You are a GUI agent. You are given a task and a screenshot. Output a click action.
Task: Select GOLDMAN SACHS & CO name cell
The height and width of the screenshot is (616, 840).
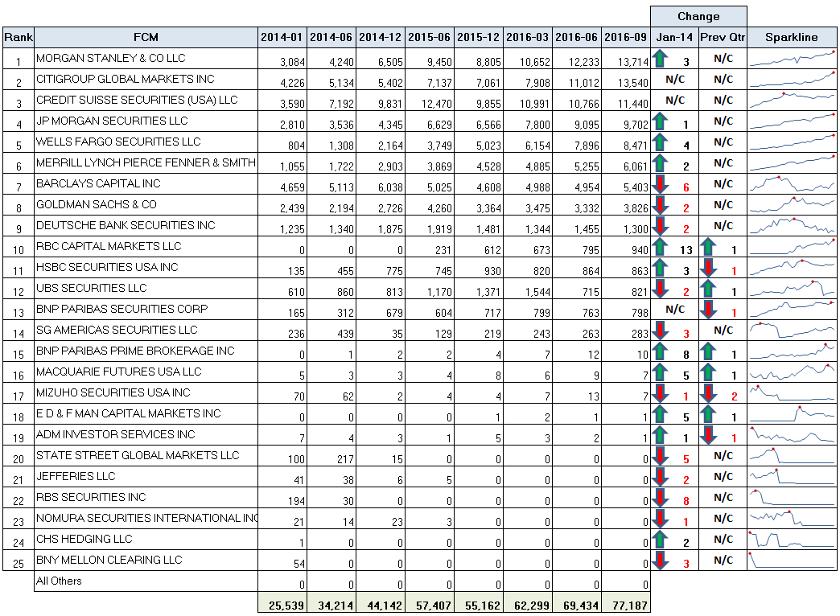click(x=146, y=204)
